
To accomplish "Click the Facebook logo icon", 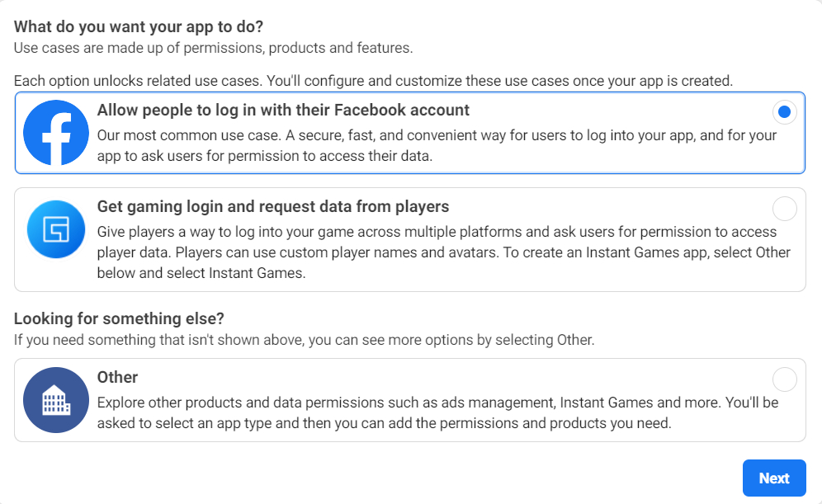I will pos(55,132).
